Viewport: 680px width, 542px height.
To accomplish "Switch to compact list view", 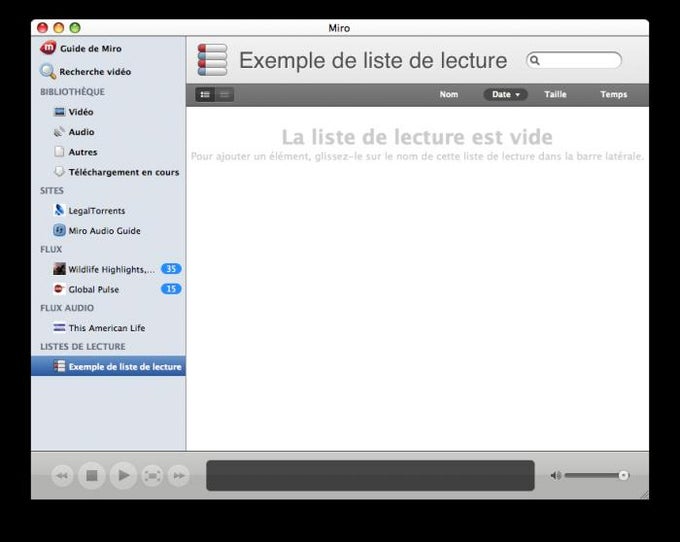I will [x=225, y=95].
